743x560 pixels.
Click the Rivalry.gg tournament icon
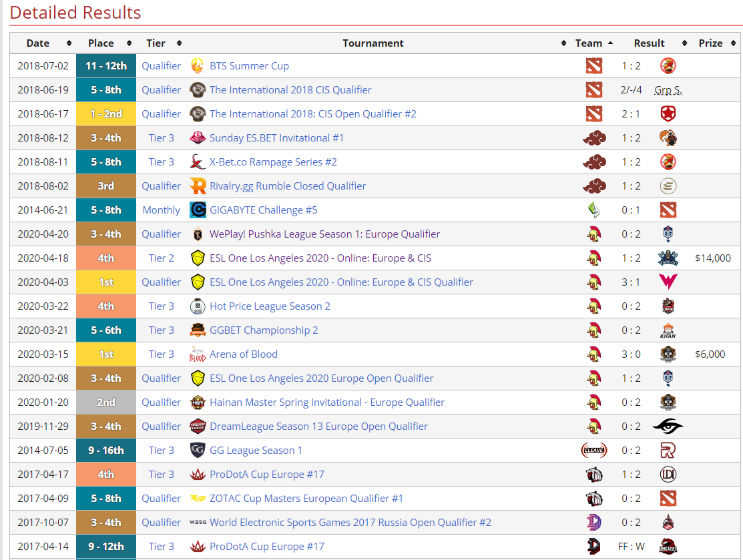(x=198, y=186)
